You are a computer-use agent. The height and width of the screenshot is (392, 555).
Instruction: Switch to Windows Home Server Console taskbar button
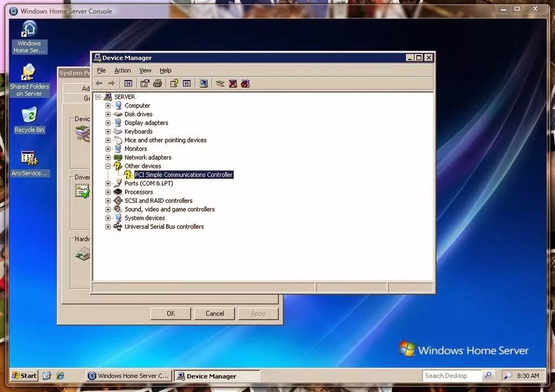click(x=129, y=376)
